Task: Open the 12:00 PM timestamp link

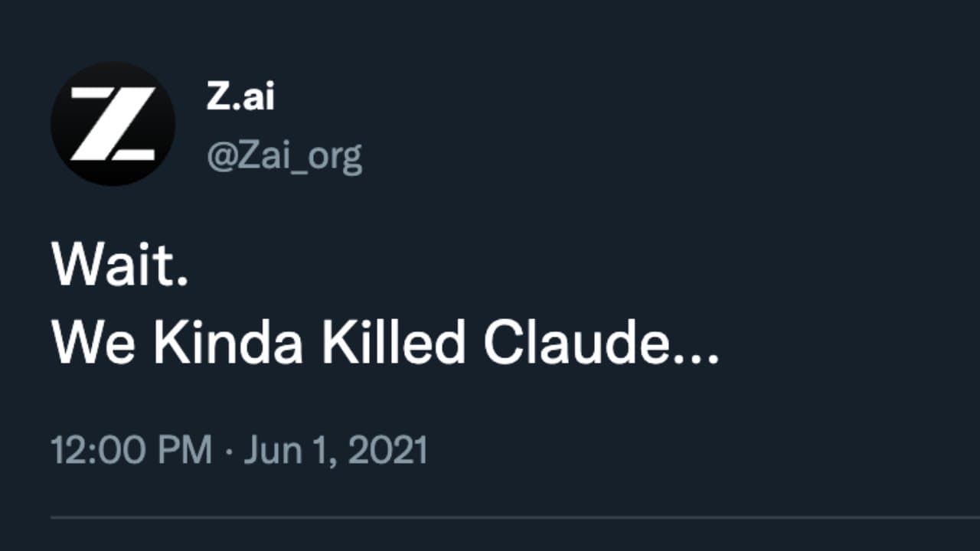Action: coord(131,450)
